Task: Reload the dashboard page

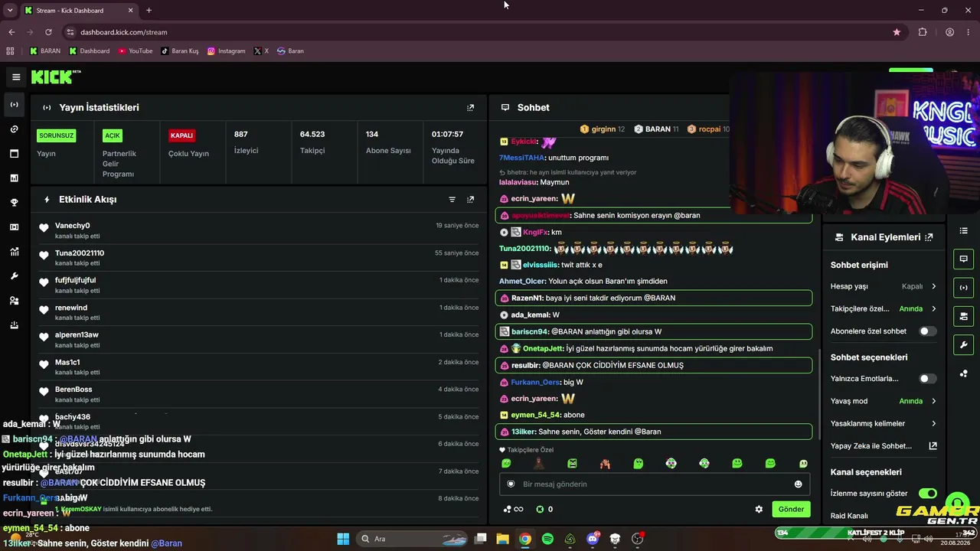Action: click(48, 32)
